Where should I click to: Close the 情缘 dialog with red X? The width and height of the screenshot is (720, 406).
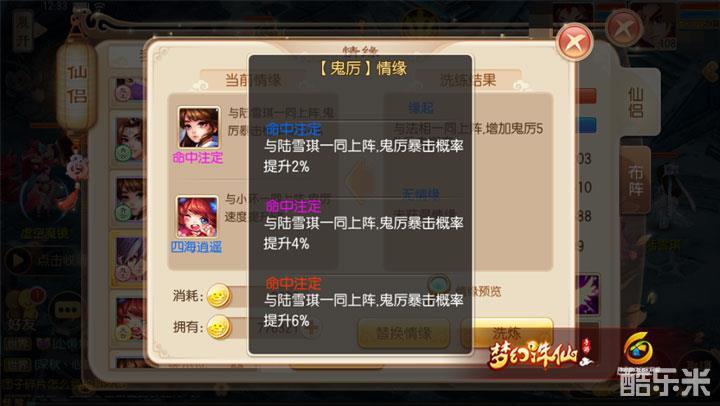[574, 42]
